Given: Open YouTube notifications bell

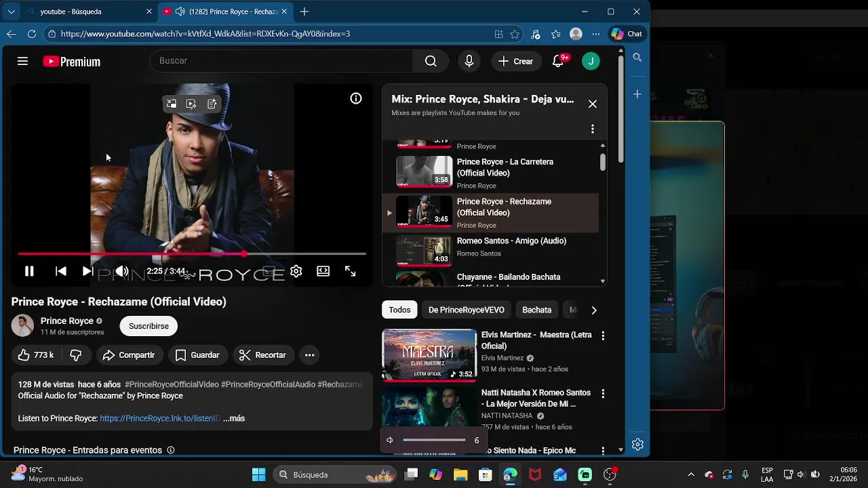Looking at the screenshot, I should [x=558, y=61].
